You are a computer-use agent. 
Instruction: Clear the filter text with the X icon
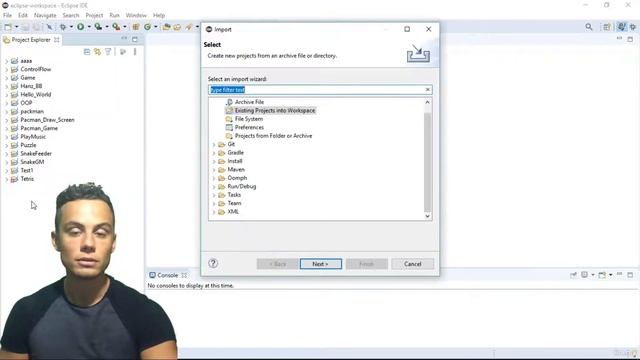(x=427, y=89)
